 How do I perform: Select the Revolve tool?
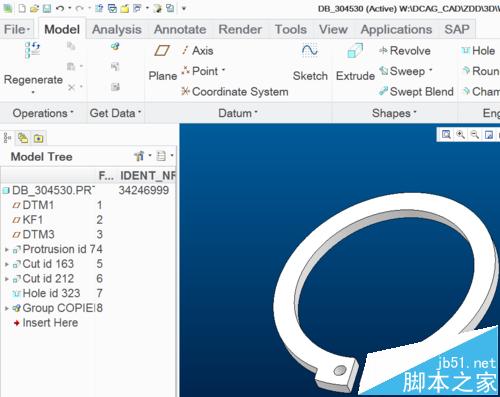(405, 51)
